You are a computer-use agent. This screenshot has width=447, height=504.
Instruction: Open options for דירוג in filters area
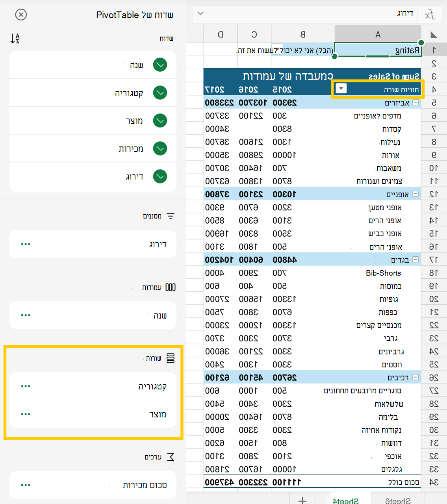(x=26, y=244)
